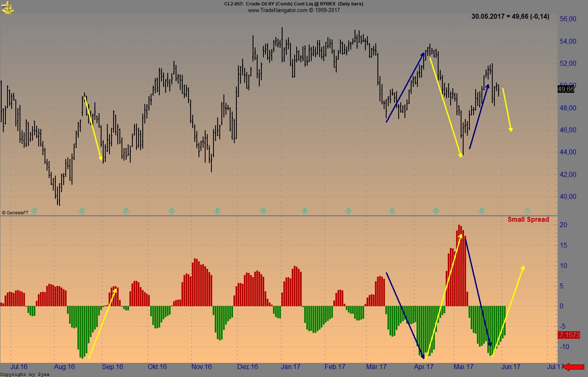Select the blue ascending arrow near Mär.17
This screenshot has height=377, width=588.
404,87
